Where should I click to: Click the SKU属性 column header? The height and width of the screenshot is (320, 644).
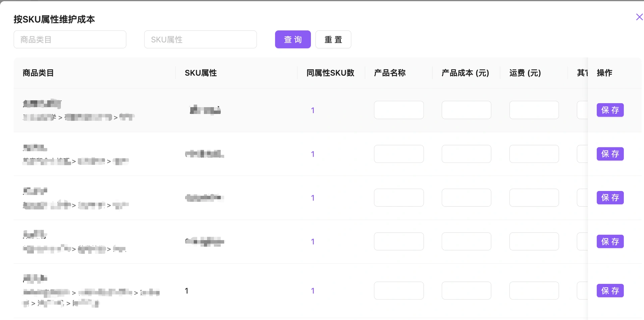201,73
